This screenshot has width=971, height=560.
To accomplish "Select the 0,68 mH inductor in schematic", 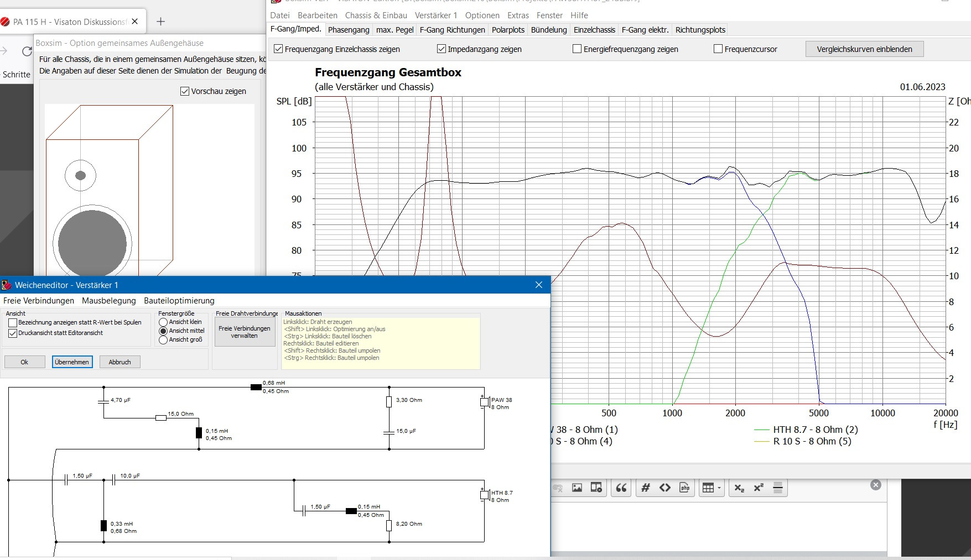I will (x=256, y=387).
